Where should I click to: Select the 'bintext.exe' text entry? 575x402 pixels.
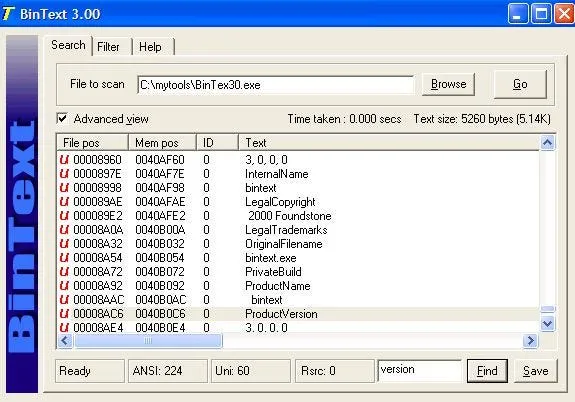[271, 258]
